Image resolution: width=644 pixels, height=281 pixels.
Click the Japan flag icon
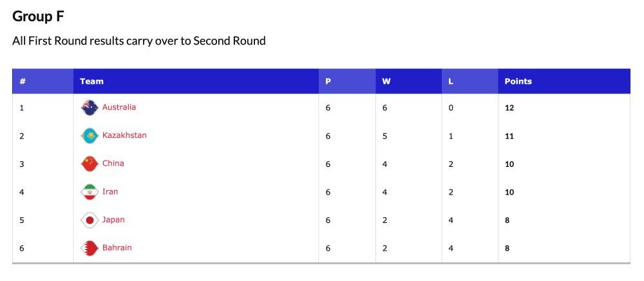click(90, 220)
